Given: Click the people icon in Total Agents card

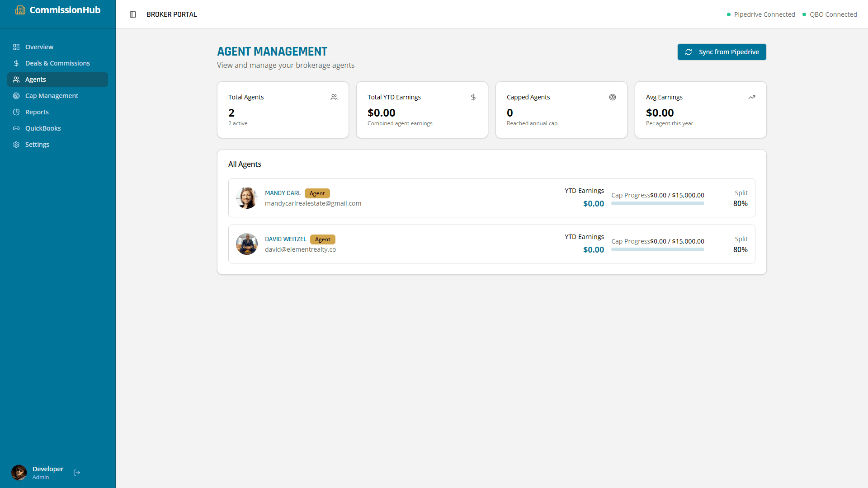Looking at the screenshot, I should pyautogui.click(x=334, y=97).
